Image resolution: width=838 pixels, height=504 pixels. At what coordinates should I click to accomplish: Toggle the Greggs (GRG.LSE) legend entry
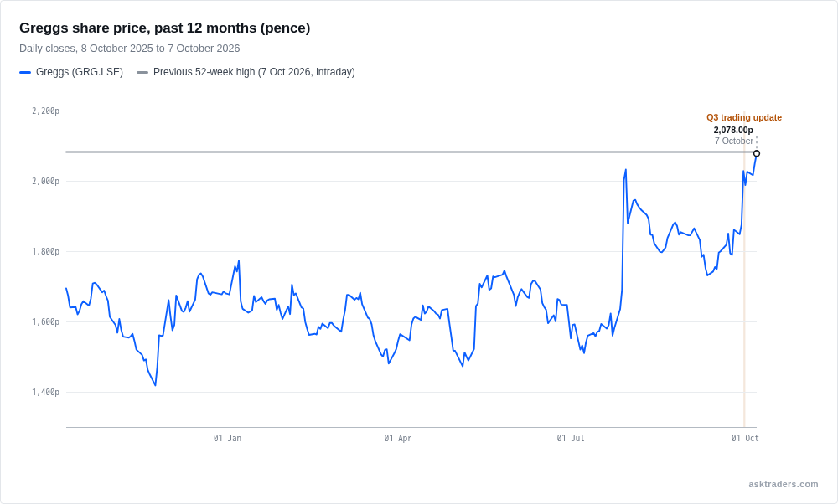71,72
